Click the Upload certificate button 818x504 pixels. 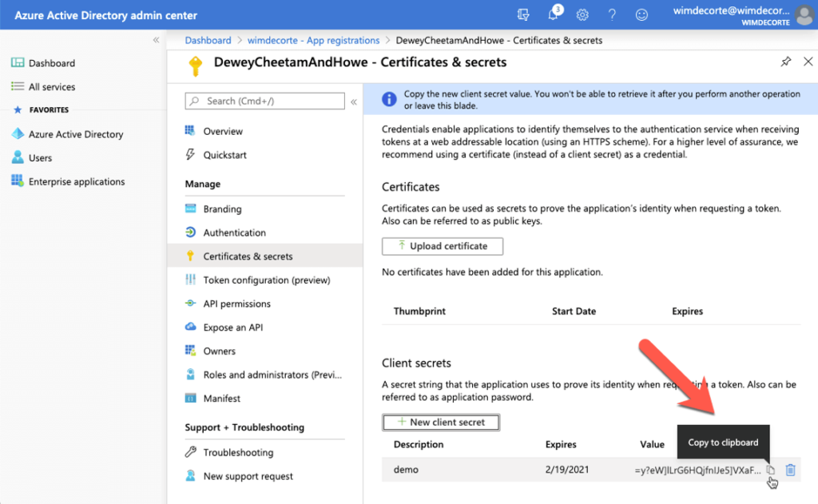tap(442, 246)
